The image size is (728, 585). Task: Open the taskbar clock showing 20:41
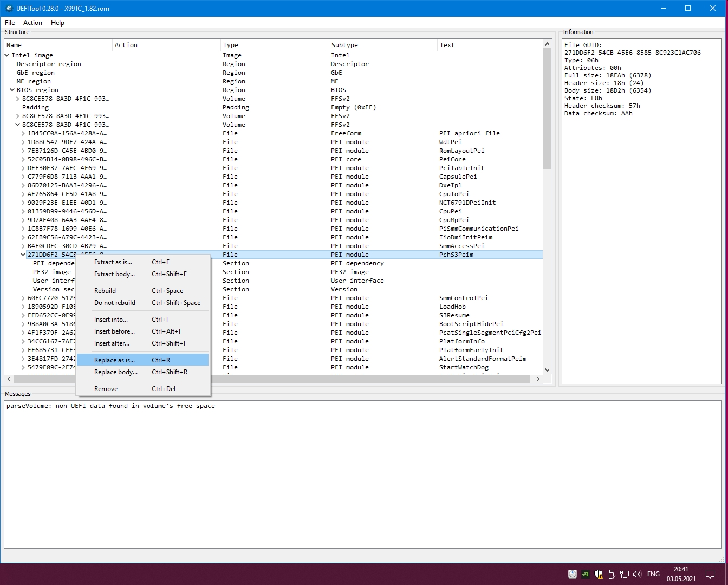(681, 574)
